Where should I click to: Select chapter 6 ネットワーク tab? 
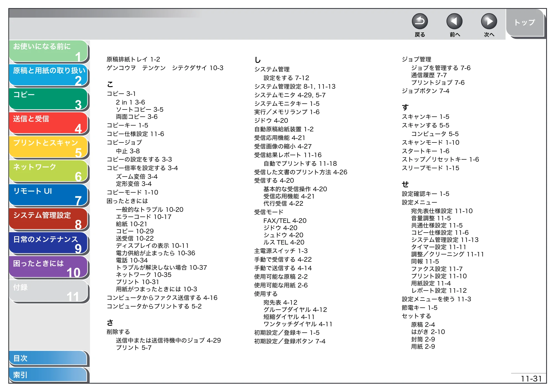click(49, 172)
